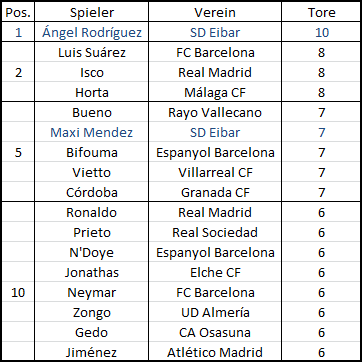Select the Pos. column header
The image size is (362, 362).
coord(18,12)
